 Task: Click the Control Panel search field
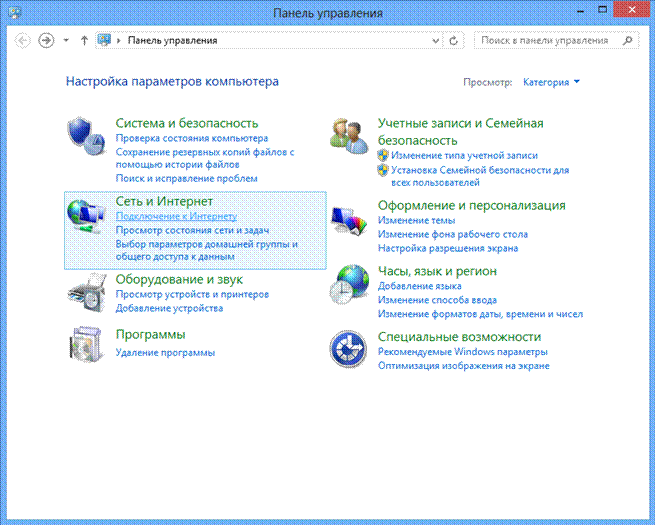tap(545, 41)
